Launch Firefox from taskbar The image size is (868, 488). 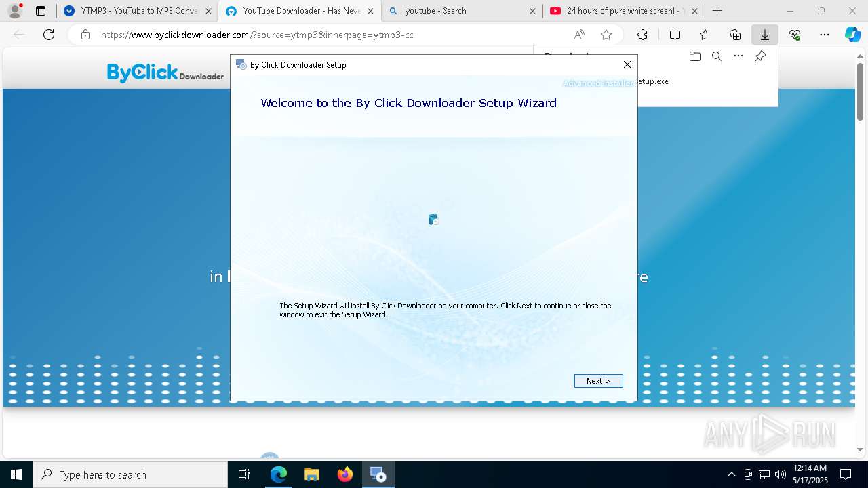coord(345,474)
